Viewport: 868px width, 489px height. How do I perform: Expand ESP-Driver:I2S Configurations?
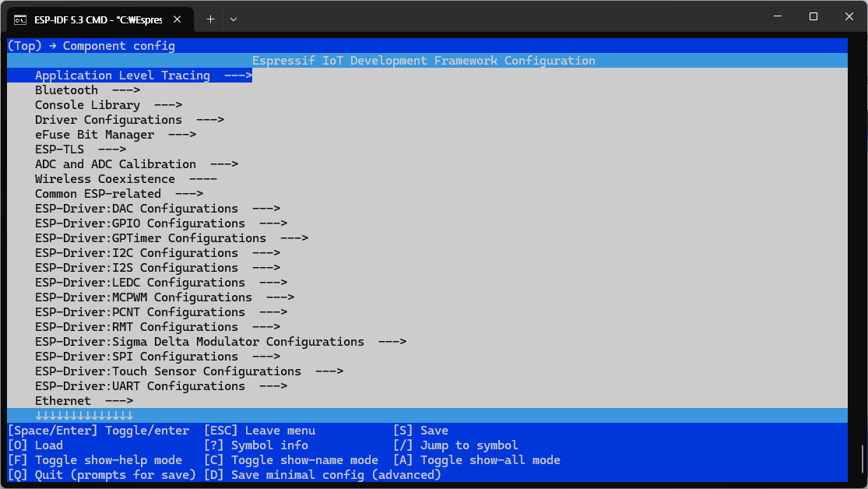click(x=158, y=268)
